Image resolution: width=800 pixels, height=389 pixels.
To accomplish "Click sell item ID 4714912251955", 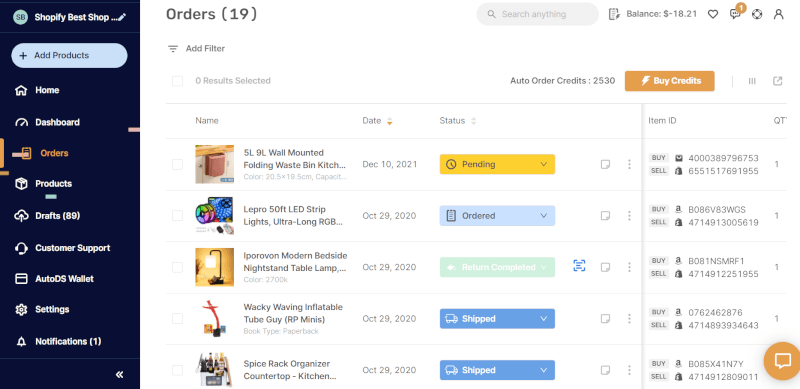I will click(x=723, y=274).
